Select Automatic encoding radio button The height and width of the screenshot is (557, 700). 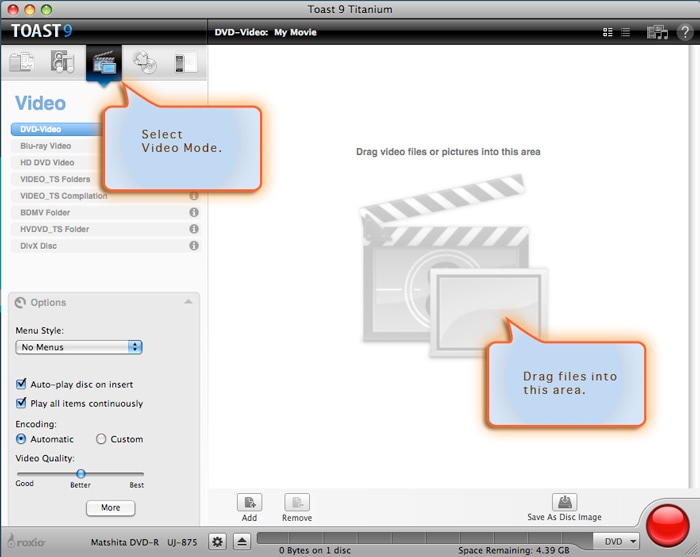[21, 439]
